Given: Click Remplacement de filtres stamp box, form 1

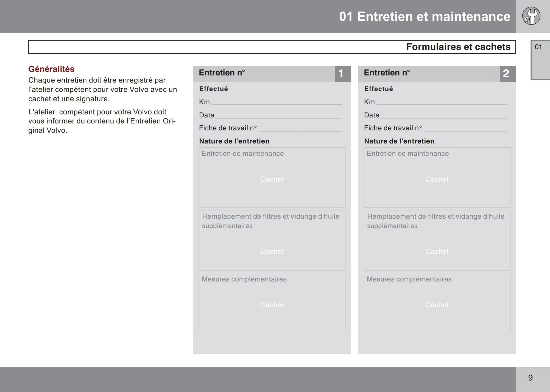Looking at the screenshot, I should [x=272, y=240].
